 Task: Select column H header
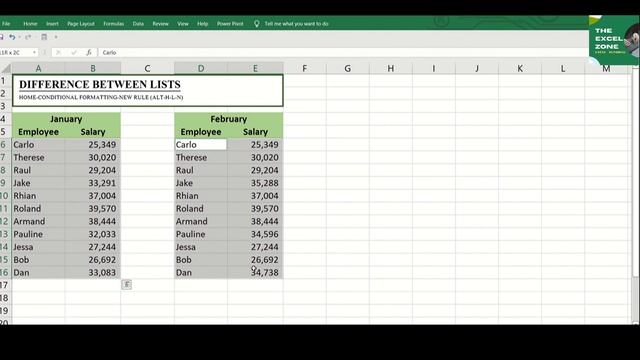pos(391,68)
